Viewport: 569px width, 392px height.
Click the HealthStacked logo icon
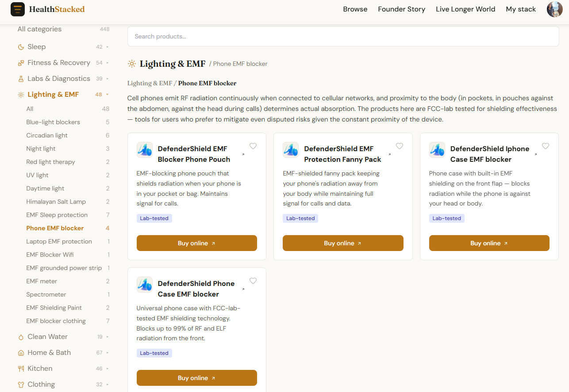point(18,9)
